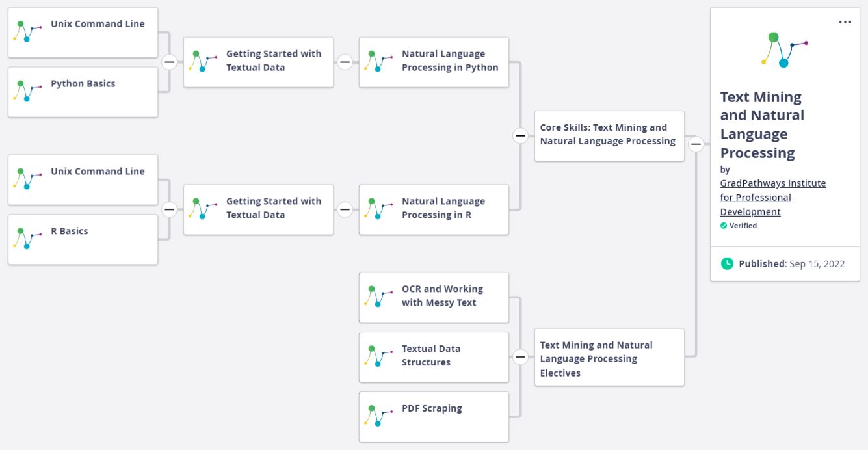Click the badge icon on Python Basics card
Screen dimensions: 868x450
pos(27,90)
